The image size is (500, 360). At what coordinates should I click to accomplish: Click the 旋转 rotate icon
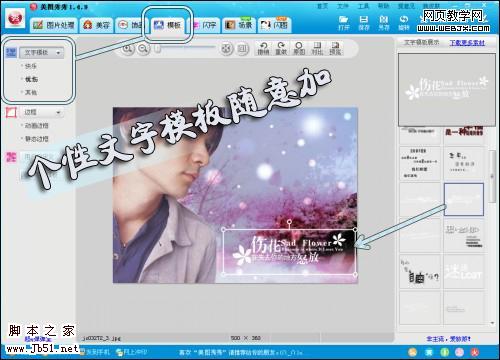(x=404, y=23)
